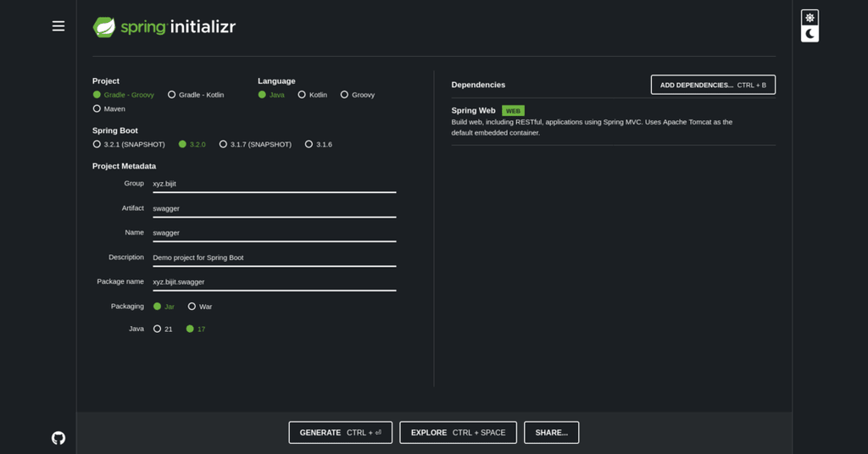868x454 pixels.
Task: Click the Add Dependencies button
Action: point(713,85)
